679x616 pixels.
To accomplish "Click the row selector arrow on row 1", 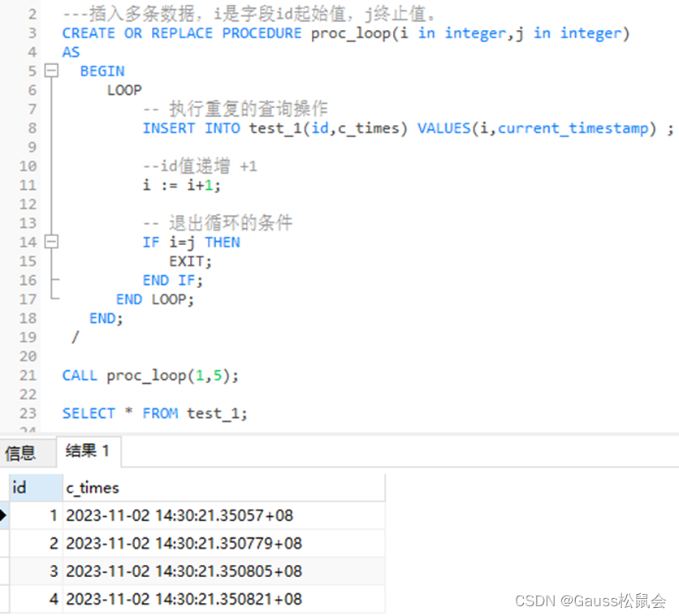I will click(4, 515).
